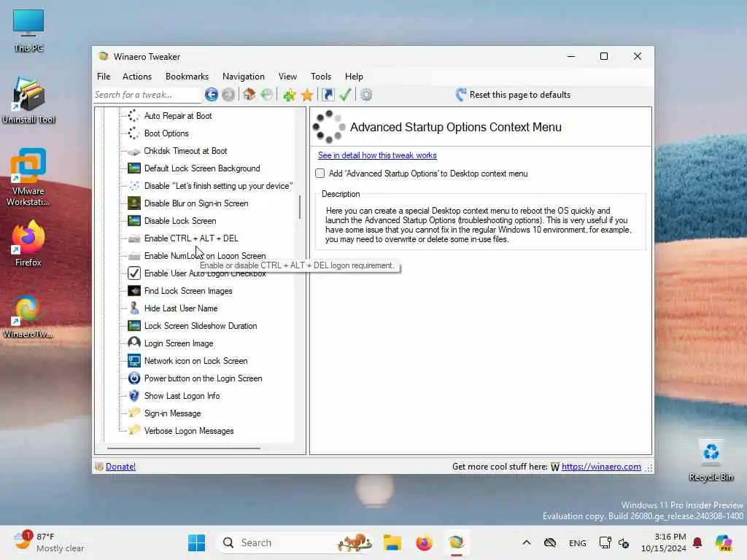Click the Recycle Bin desktop icon
Screen dimensions: 747x560
[x=711, y=460]
